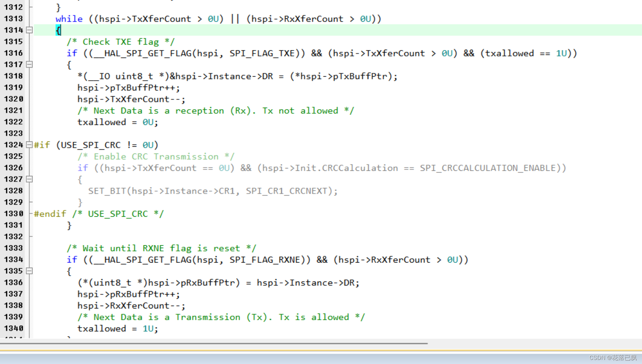Click 'SPI_FLAG_RXNE' on line 1334

[x=265, y=260]
